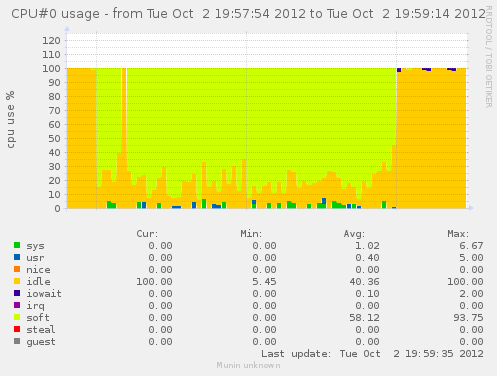Click the cpu use % axis label
This screenshot has height=376, width=497.
coord(10,120)
